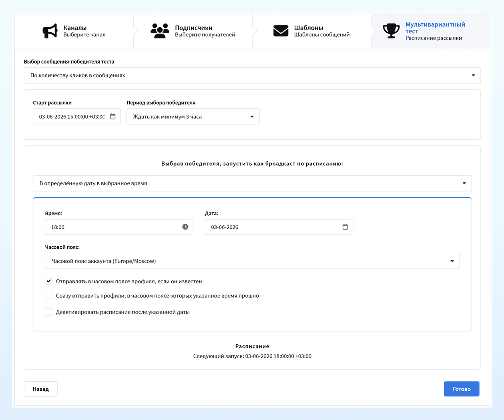This screenshot has width=504, height=420.
Task: Click the Часовой пояс label
Action: pos(62,247)
